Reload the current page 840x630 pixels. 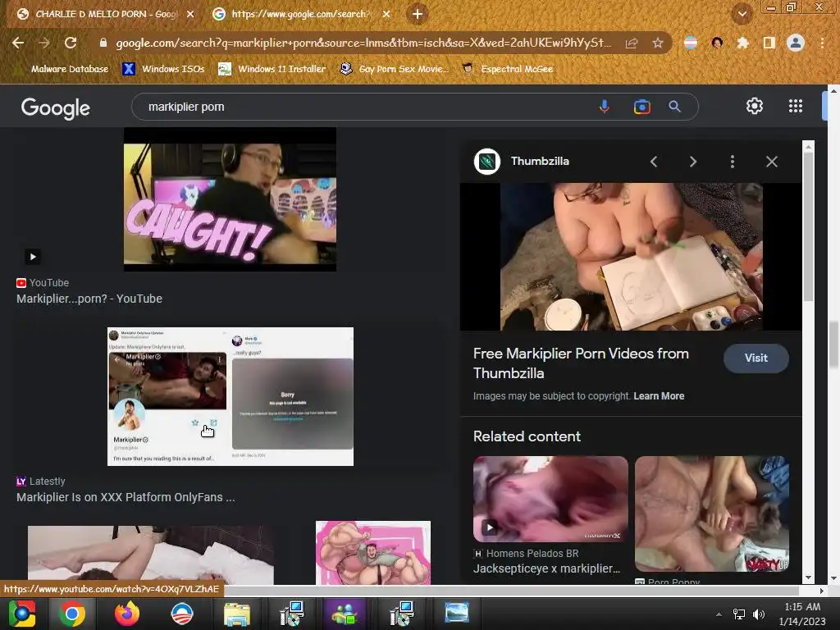71,43
